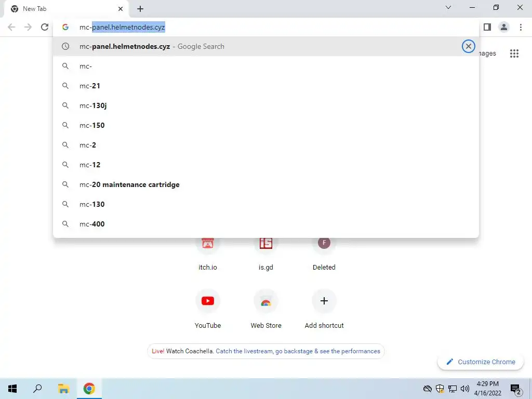This screenshot has width=532, height=399.
Task: Open the network tray icon
Action: [x=453, y=389]
